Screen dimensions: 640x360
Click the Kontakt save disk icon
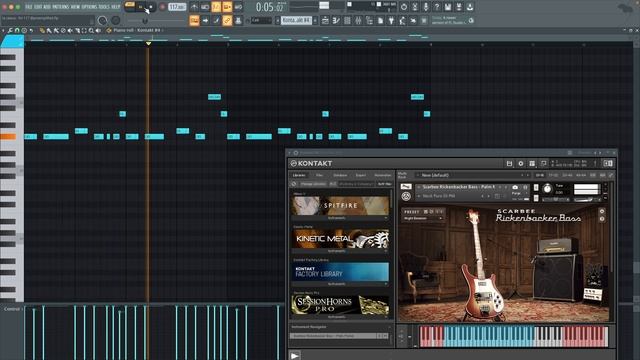509,163
